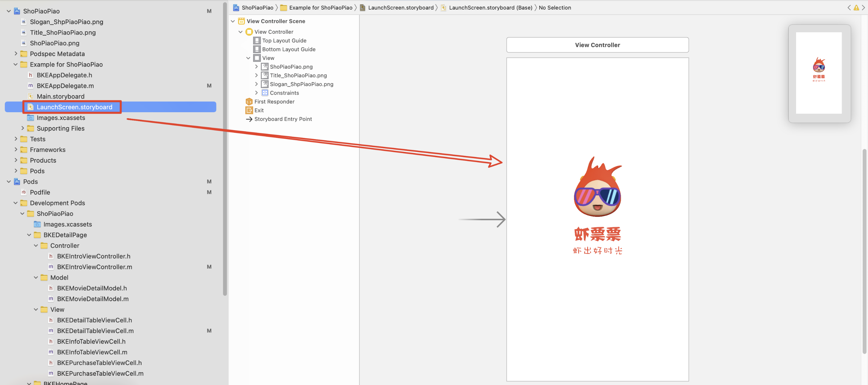Select the View item in document outline

click(x=268, y=58)
